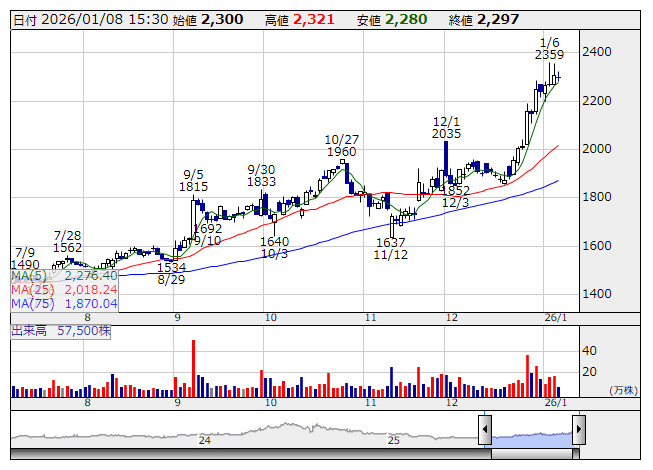Screen dimensions: 653x470
Task: Click the 40 volume axis label
Action: pyautogui.click(x=589, y=351)
